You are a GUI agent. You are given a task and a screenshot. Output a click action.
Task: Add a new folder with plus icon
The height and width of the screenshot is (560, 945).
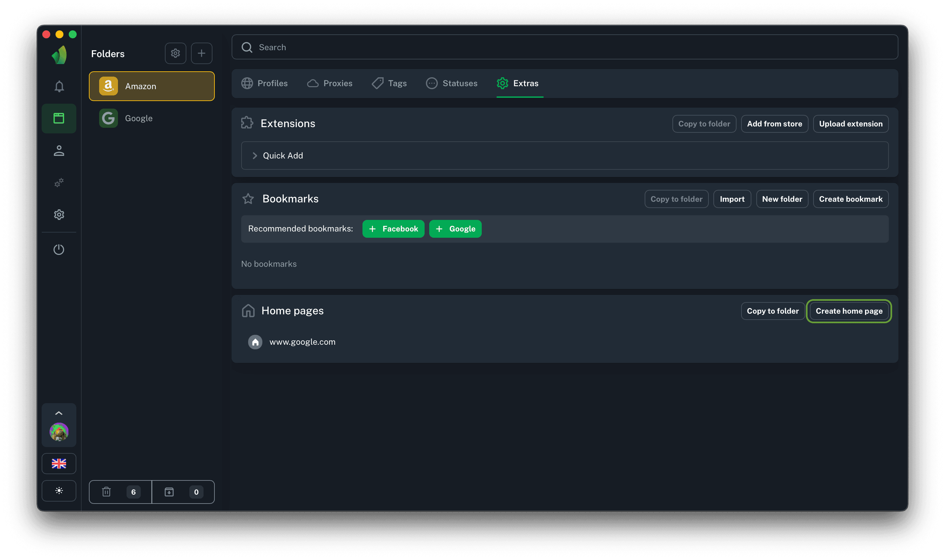click(x=201, y=53)
